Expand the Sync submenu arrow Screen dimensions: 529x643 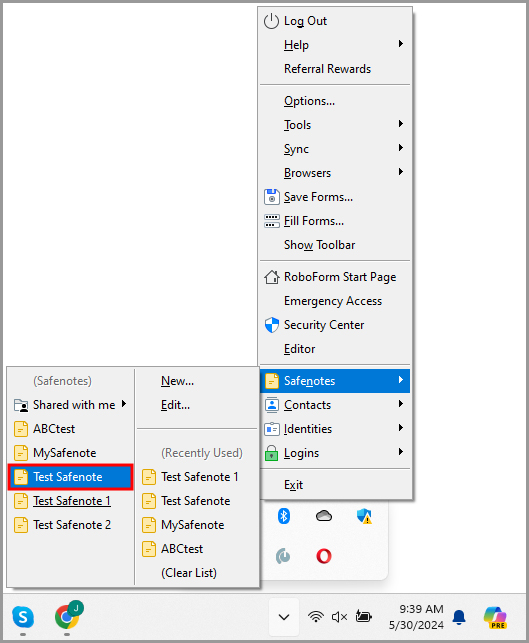(401, 148)
